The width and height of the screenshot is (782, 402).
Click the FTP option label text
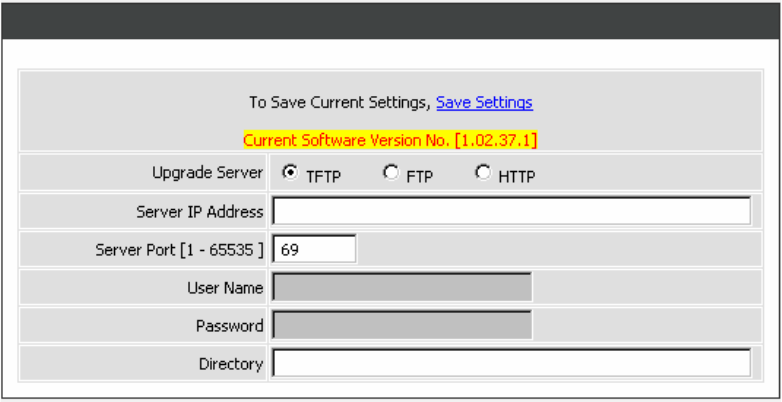(418, 176)
